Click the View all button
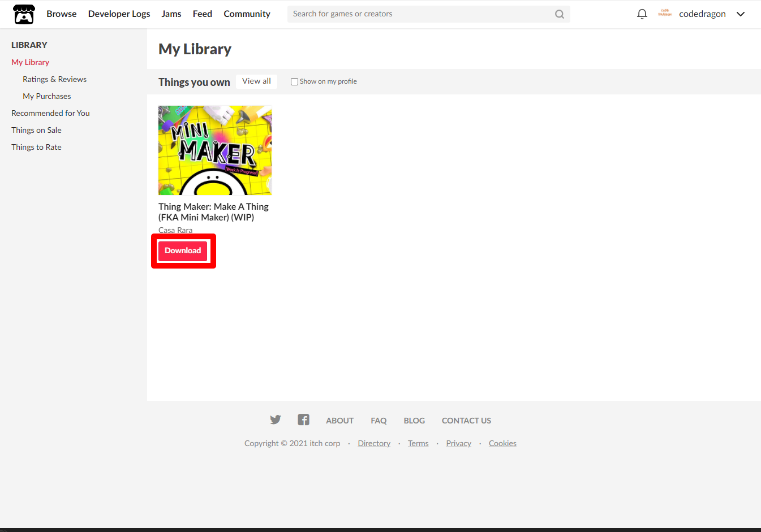Screen dimensions: 761x532 (x=257, y=81)
